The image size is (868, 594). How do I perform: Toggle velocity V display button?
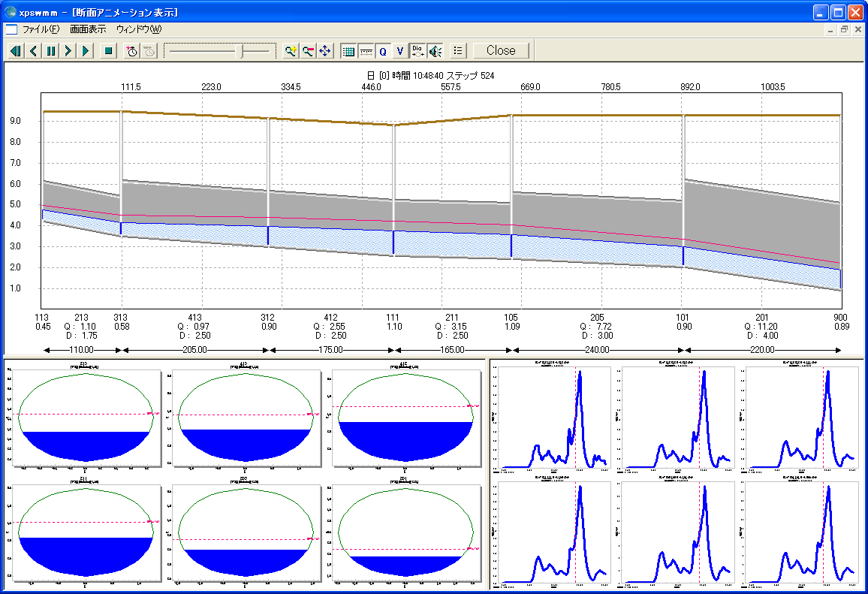tap(399, 51)
